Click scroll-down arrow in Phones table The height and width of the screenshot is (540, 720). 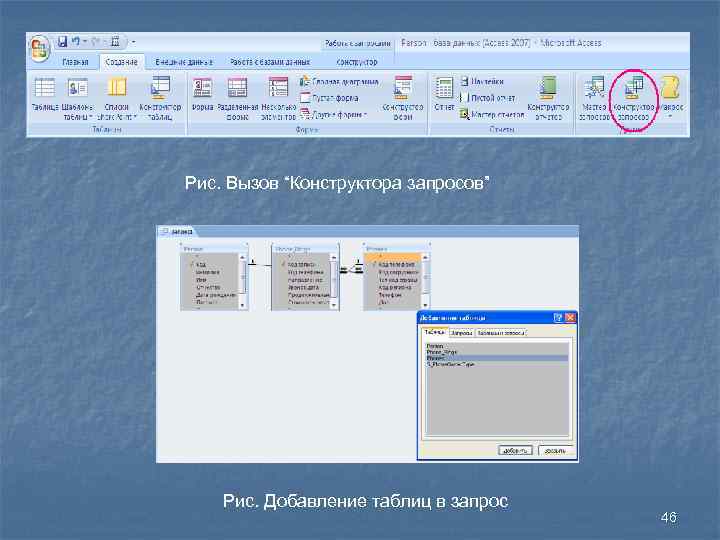point(425,305)
